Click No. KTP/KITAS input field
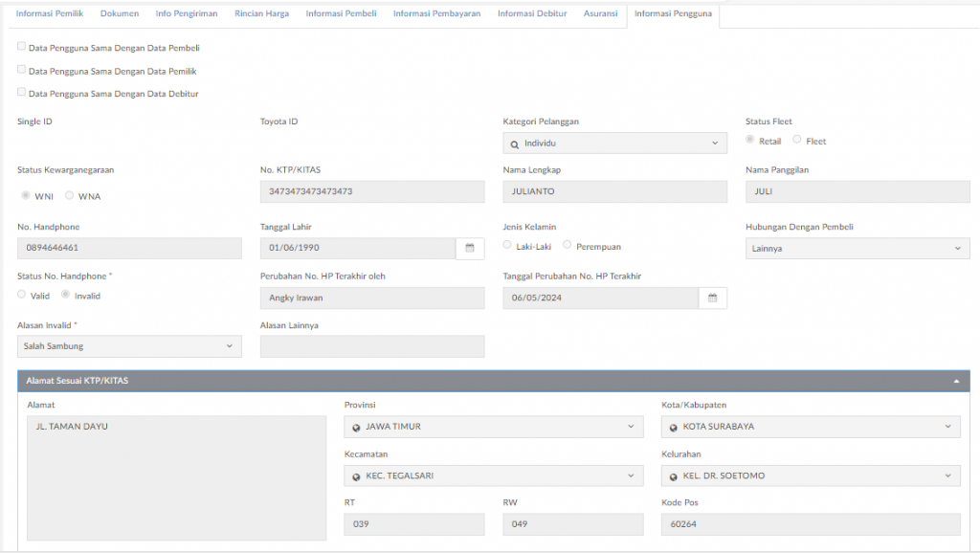Image resolution: width=980 pixels, height=553 pixels. coord(372,192)
